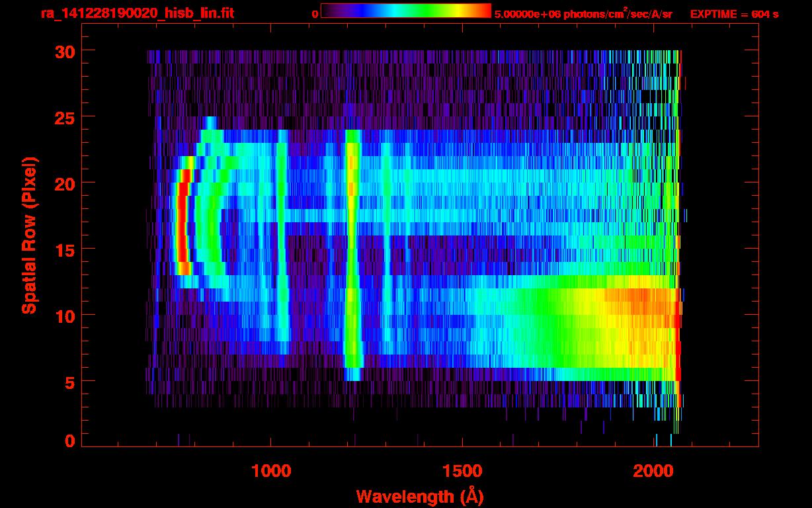
Task: Click the y-axis tick label 25
Action: (64, 117)
